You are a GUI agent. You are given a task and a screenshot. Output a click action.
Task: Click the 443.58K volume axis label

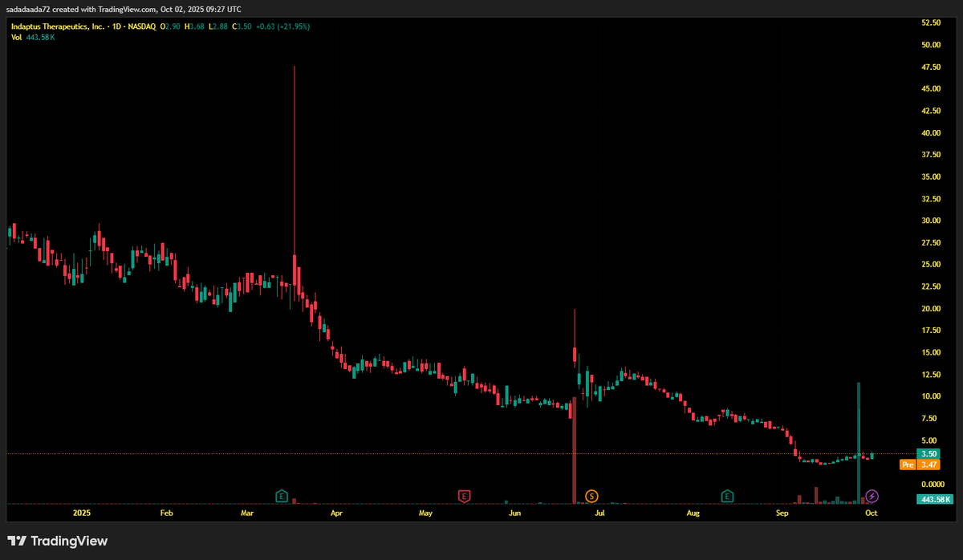tap(934, 499)
